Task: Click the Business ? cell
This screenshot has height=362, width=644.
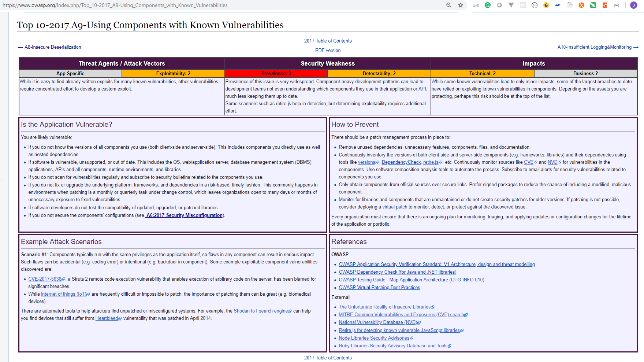Action: click(585, 73)
